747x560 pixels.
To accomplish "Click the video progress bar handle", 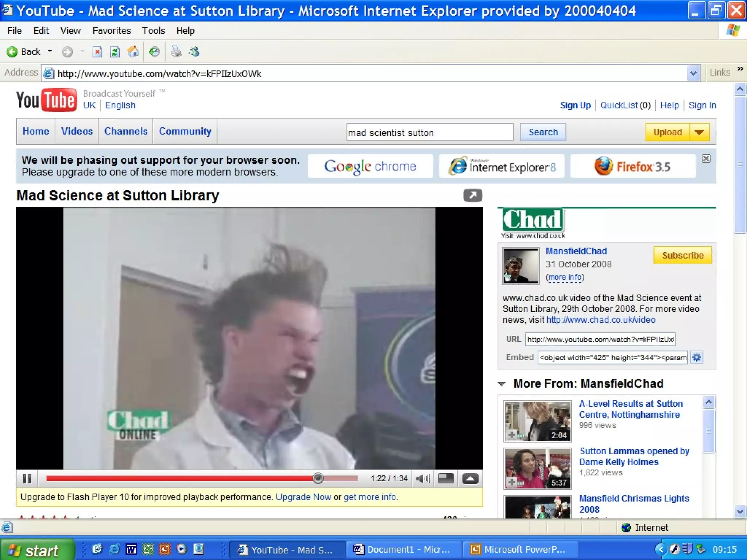I will 318,478.
